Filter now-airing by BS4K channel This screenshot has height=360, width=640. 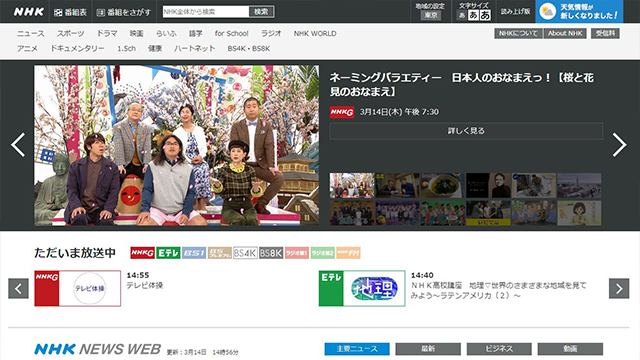[x=245, y=253]
